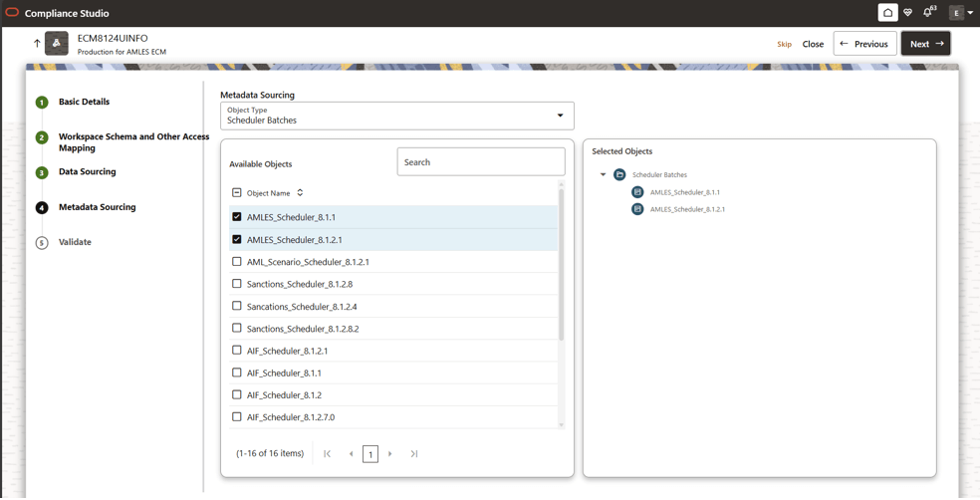Check AIF_Scheduler_8.1.1 checkbox
980x500 pixels.
click(x=236, y=373)
